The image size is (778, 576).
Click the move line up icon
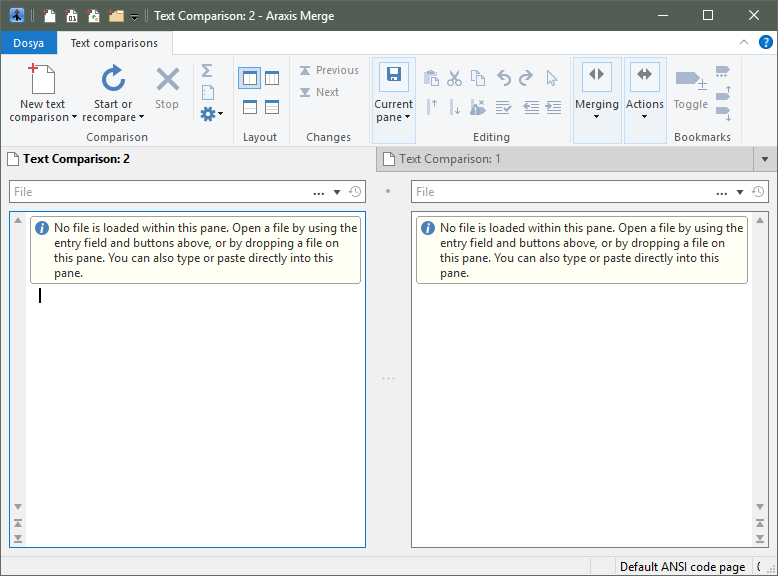tap(432, 107)
